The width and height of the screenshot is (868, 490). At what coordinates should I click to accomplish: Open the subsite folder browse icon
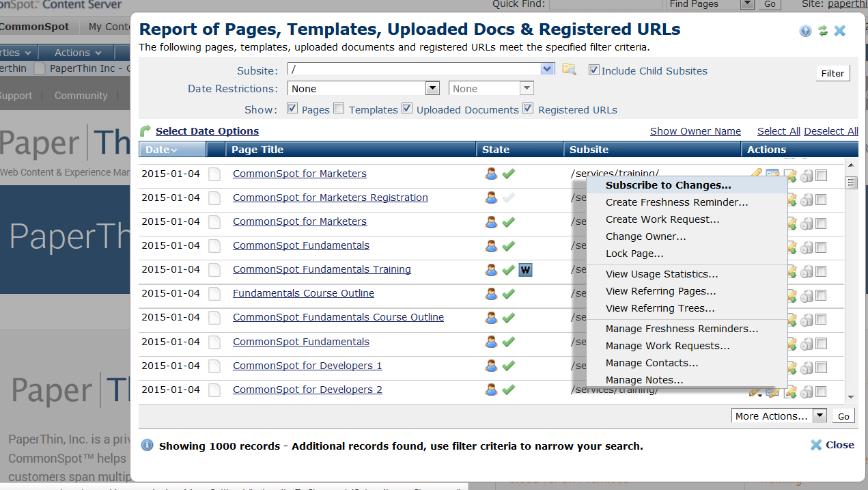(569, 69)
